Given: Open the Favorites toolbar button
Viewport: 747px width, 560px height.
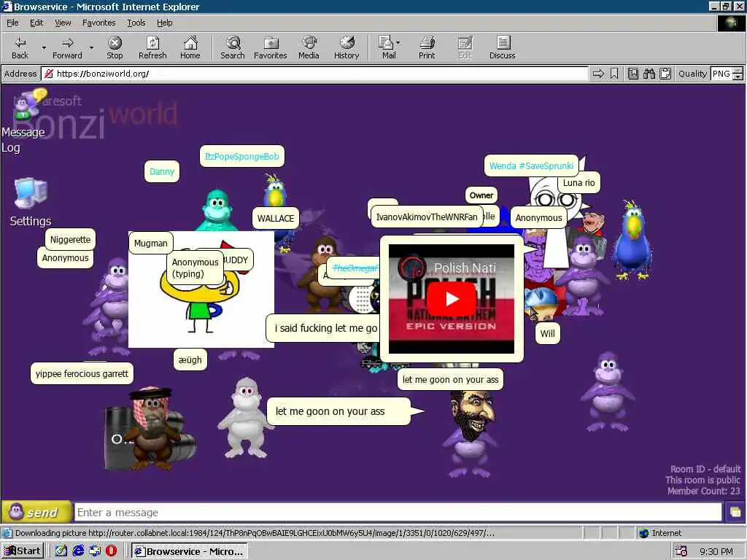Looking at the screenshot, I should click(270, 47).
